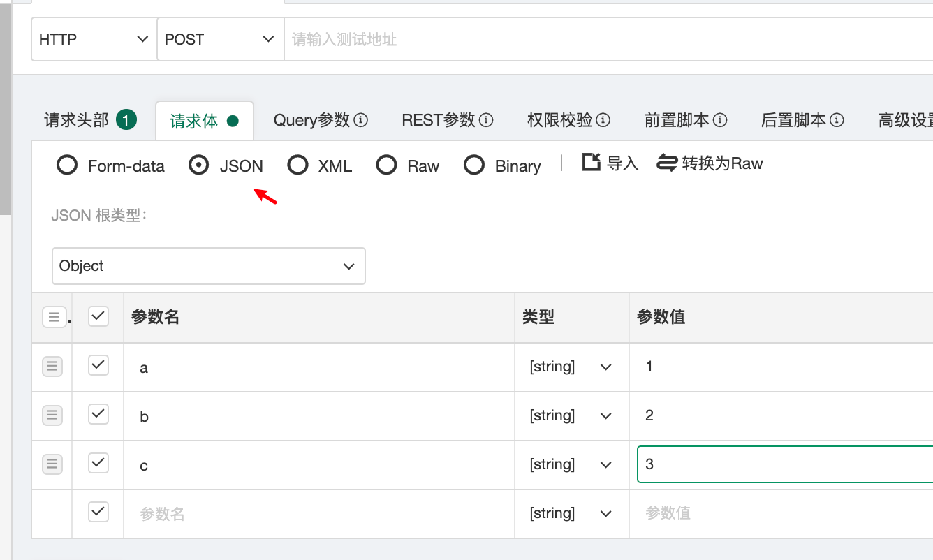Click the test address URL input field

point(608,39)
